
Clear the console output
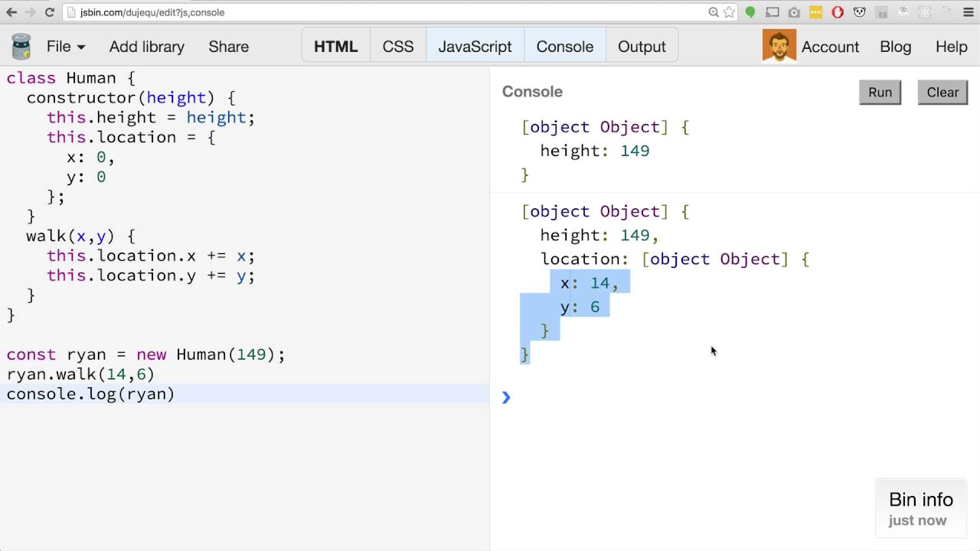[942, 93]
